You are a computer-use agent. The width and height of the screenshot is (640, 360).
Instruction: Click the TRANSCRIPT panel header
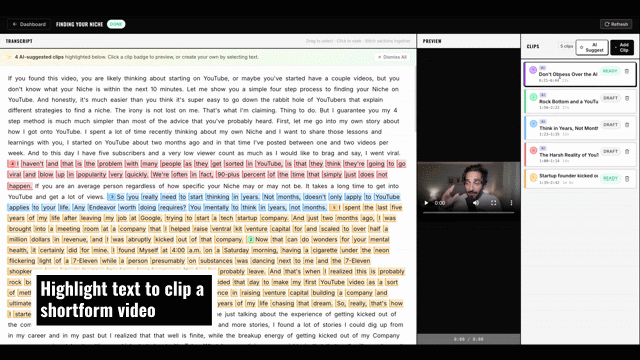(19, 41)
